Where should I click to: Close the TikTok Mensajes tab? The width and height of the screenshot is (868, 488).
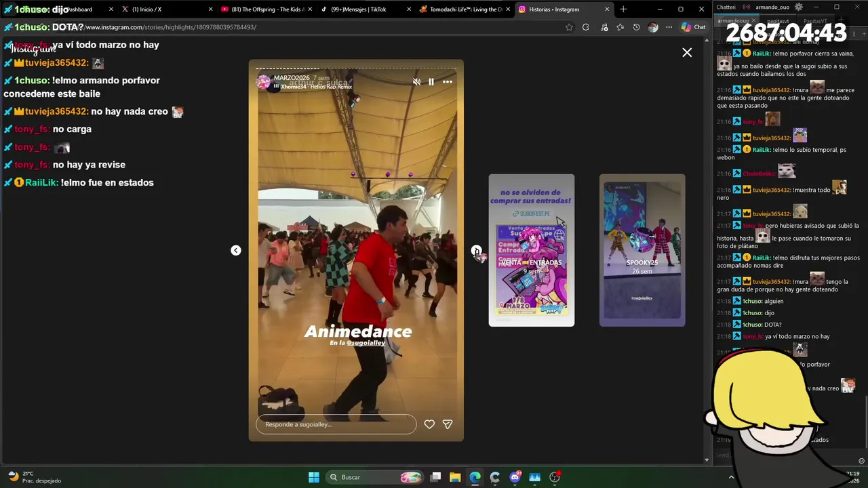tap(409, 9)
